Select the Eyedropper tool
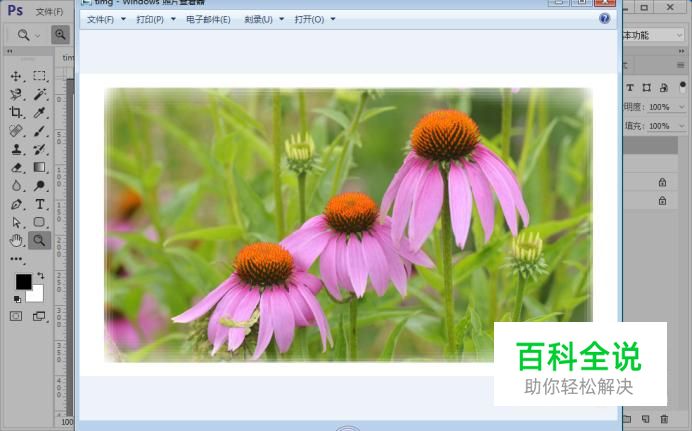 point(39,112)
